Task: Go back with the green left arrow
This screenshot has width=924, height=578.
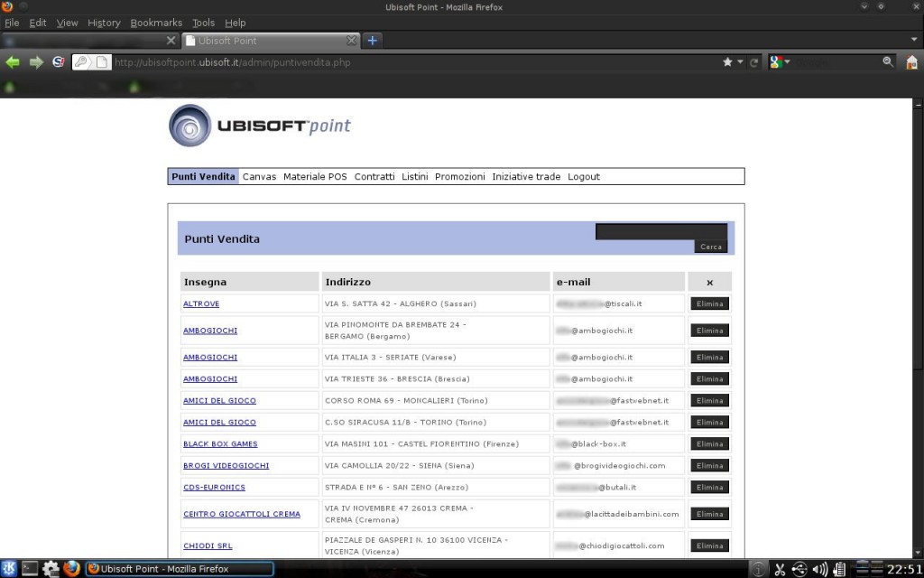Action: (x=13, y=62)
